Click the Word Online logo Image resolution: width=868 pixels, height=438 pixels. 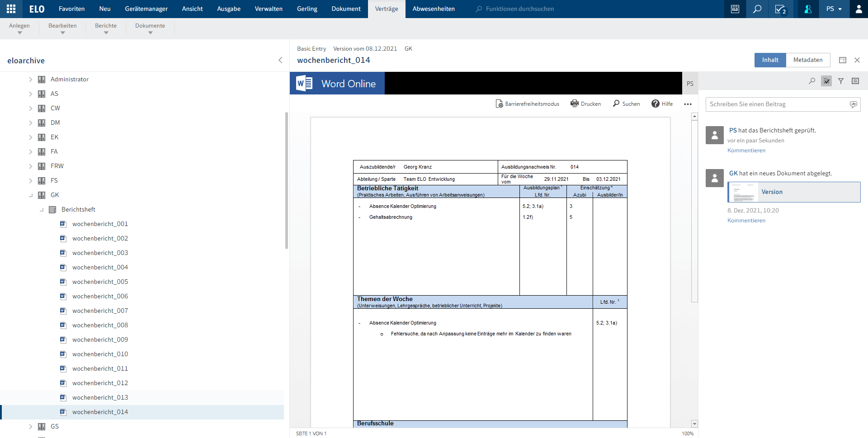click(337, 84)
